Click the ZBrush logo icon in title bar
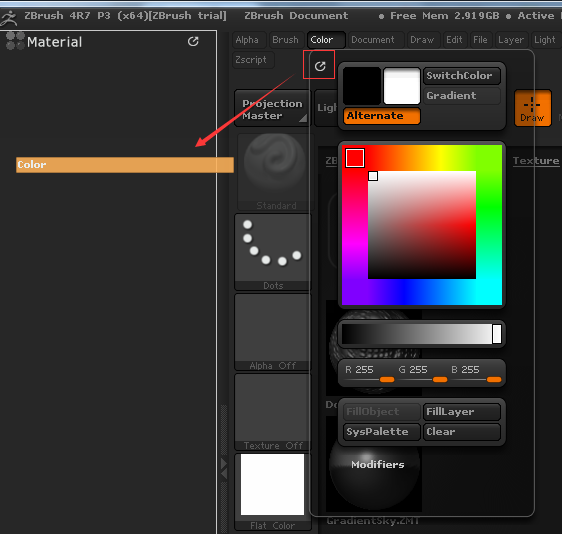Viewport: 562px width, 534px height. [9, 18]
